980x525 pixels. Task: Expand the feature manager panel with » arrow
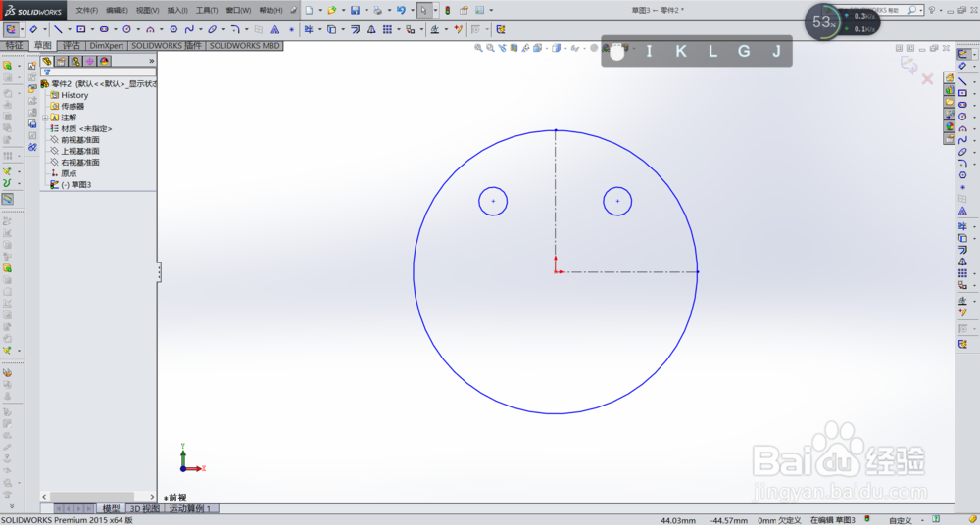(151, 61)
